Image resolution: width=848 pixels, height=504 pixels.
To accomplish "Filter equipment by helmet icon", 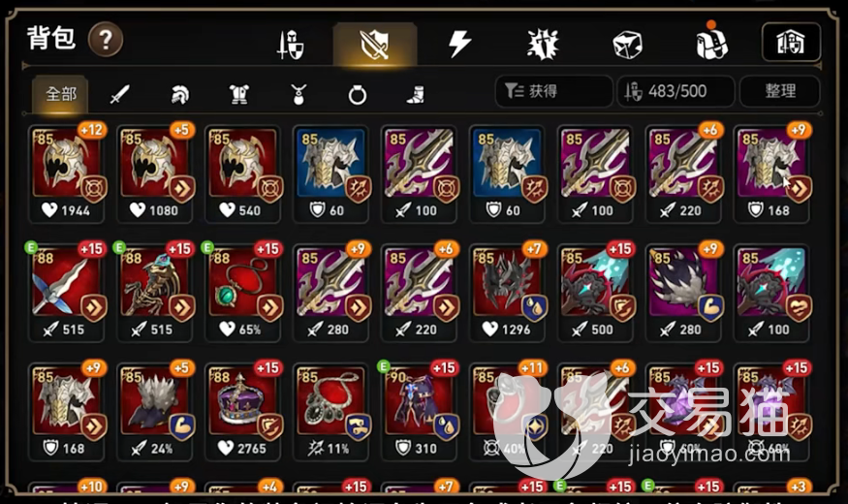I will tap(179, 95).
